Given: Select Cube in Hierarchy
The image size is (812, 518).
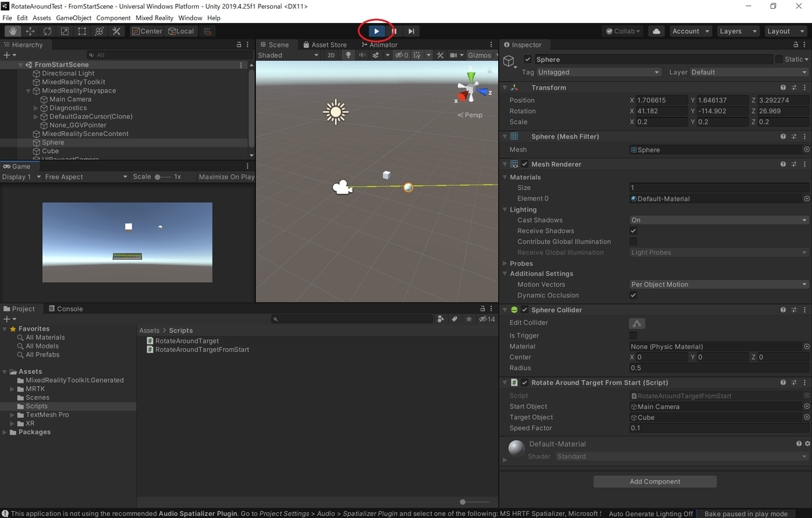Looking at the screenshot, I should [x=50, y=151].
